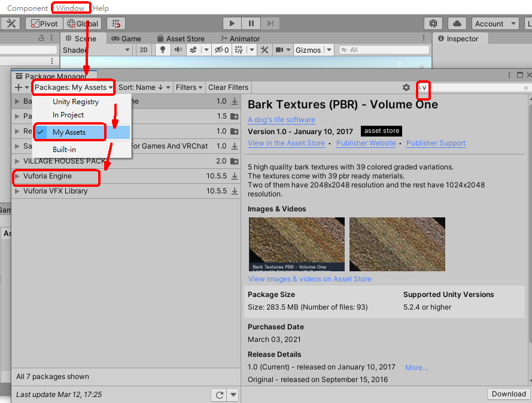Select My Assets option

point(82,132)
